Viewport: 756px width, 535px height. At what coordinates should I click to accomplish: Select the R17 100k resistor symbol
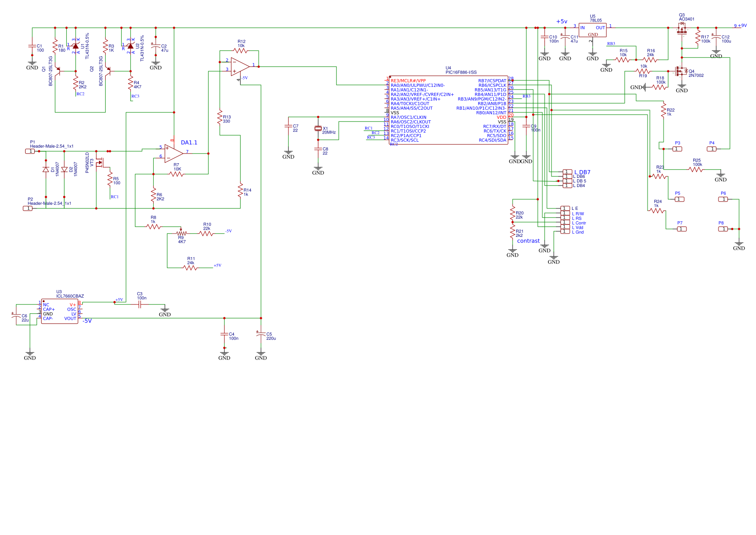pos(698,37)
